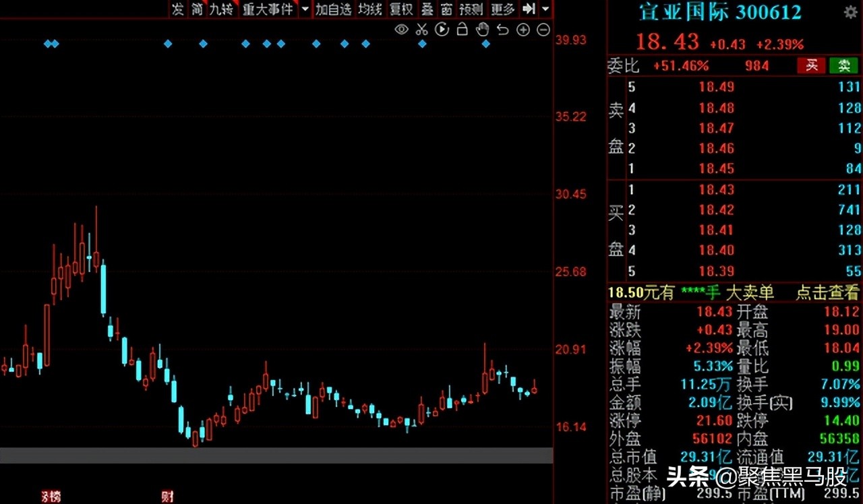This screenshot has width=863, height=504.
Task: Click the arrow-to-bar collapse panel icon
Action: (x=529, y=9)
